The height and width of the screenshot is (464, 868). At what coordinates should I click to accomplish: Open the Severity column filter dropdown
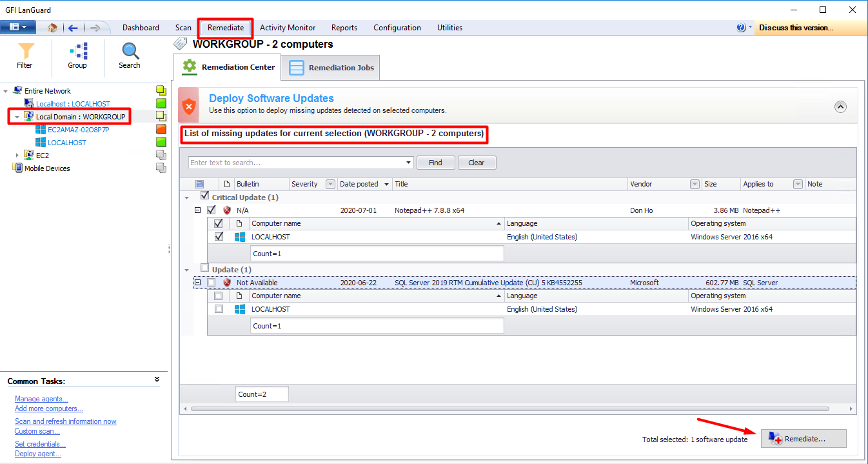[x=330, y=184]
